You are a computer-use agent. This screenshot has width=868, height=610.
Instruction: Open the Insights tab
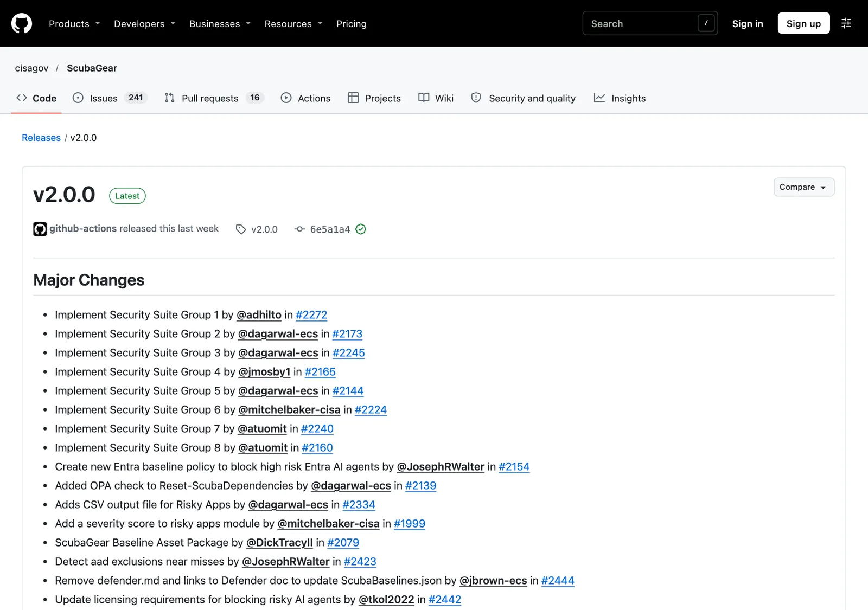[620, 98]
